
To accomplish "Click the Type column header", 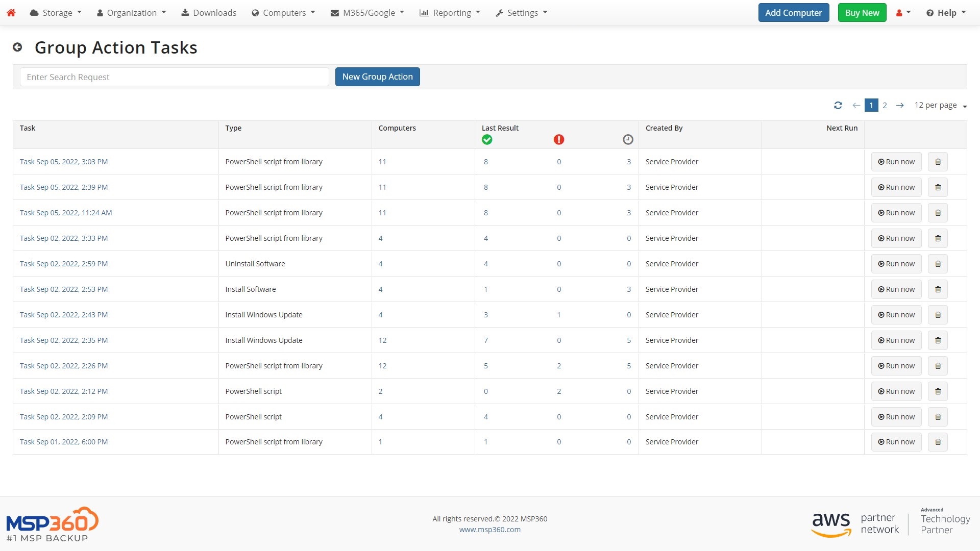I will pyautogui.click(x=233, y=128).
